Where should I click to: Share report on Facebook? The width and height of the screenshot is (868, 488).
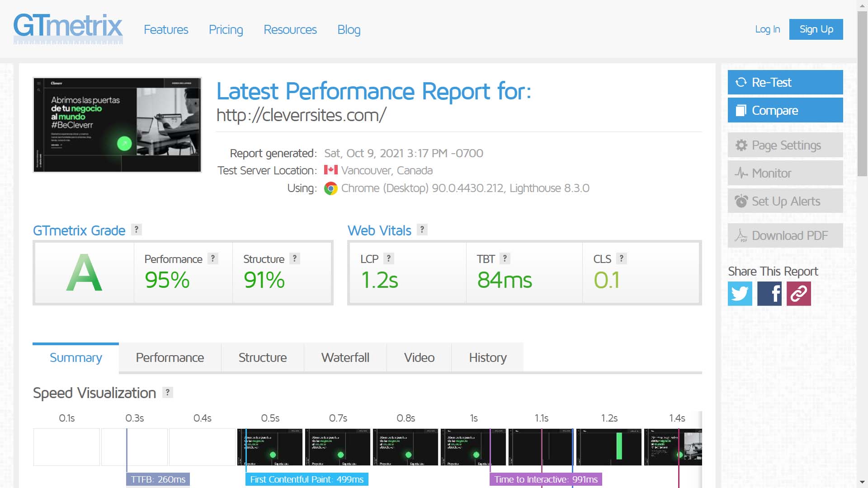tap(769, 294)
